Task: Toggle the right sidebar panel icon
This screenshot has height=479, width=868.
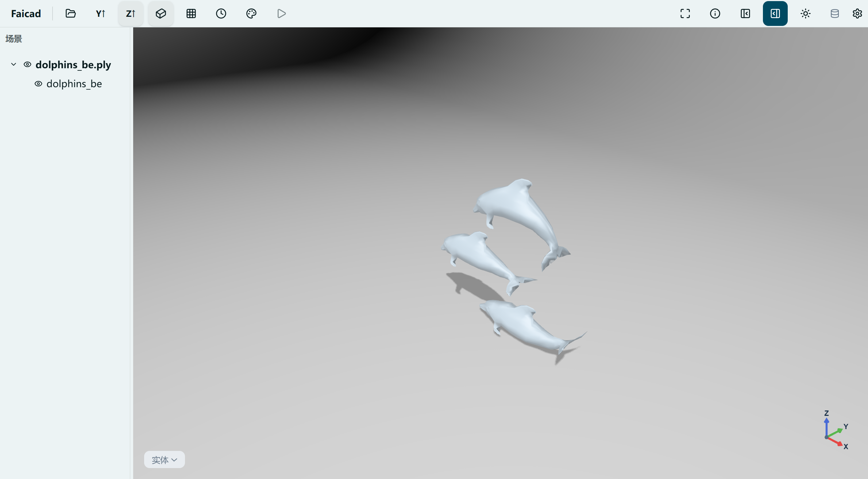Action: [775, 13]
